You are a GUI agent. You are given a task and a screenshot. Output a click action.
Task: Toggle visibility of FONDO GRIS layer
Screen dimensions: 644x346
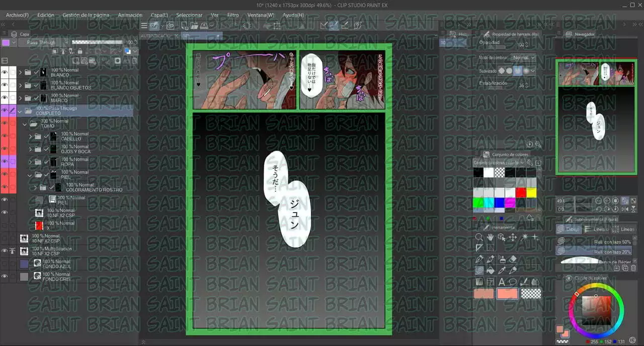pos(5,276)
